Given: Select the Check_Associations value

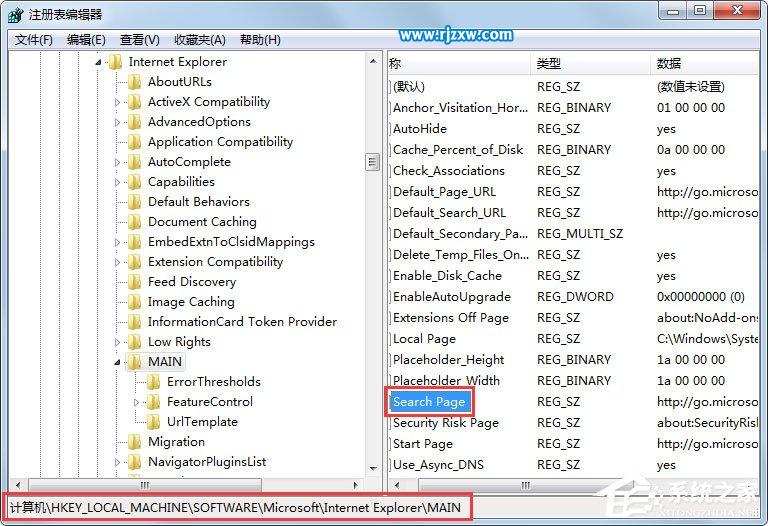Looking at the screenshot, I should (x=449, y=171).
